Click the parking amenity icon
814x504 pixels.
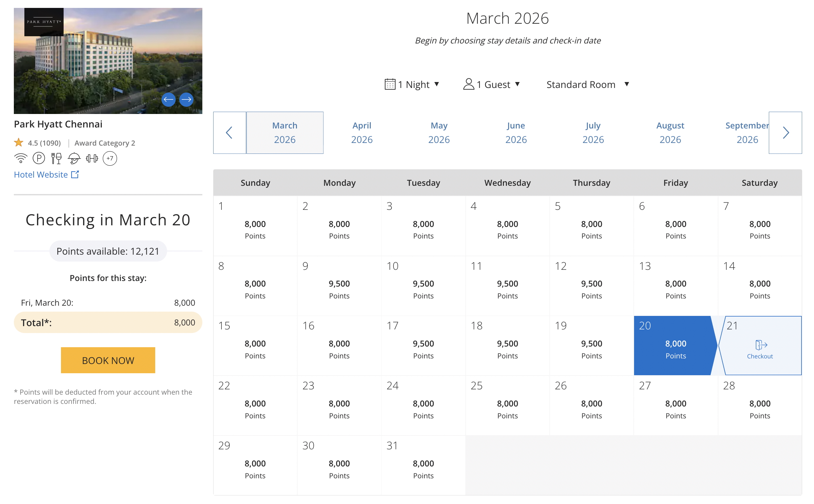tap(39, 158)
